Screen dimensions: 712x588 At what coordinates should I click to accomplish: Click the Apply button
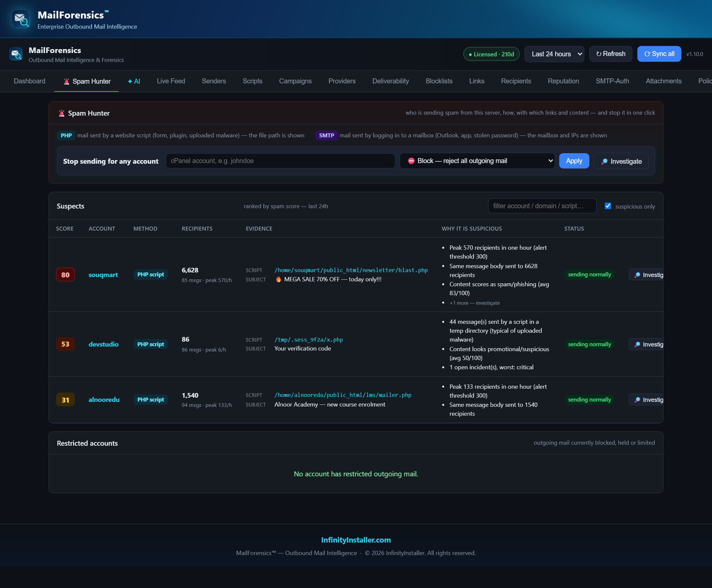574,161
